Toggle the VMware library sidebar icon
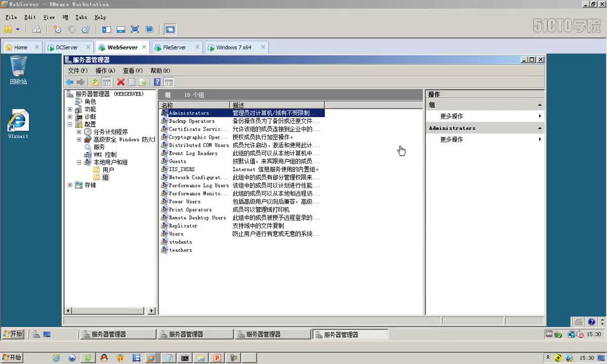Viewport: 607px width, 364px height. pos(106,29)
